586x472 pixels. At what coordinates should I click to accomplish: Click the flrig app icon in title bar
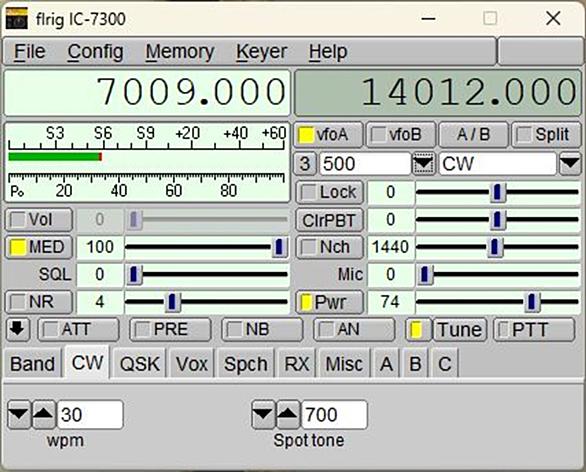16,18
